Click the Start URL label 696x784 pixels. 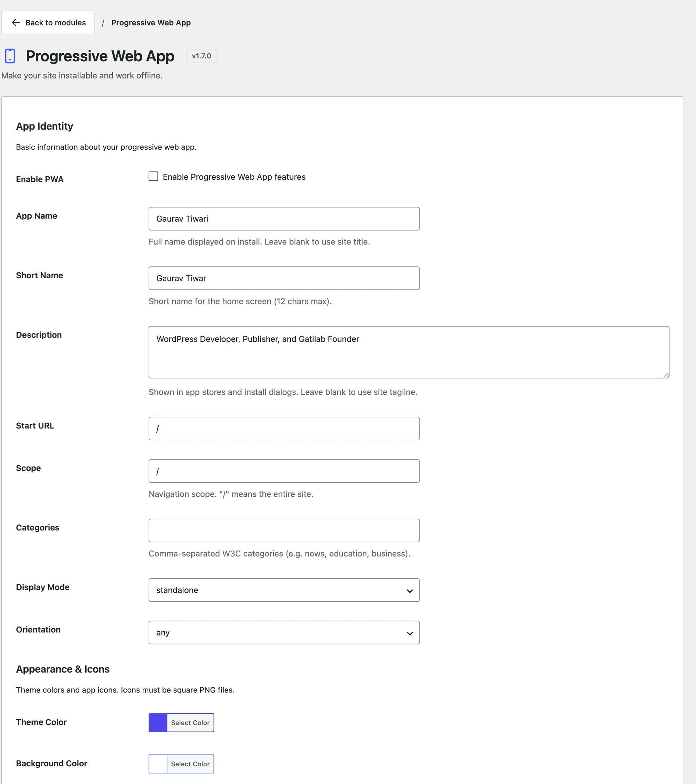(35, 426)
